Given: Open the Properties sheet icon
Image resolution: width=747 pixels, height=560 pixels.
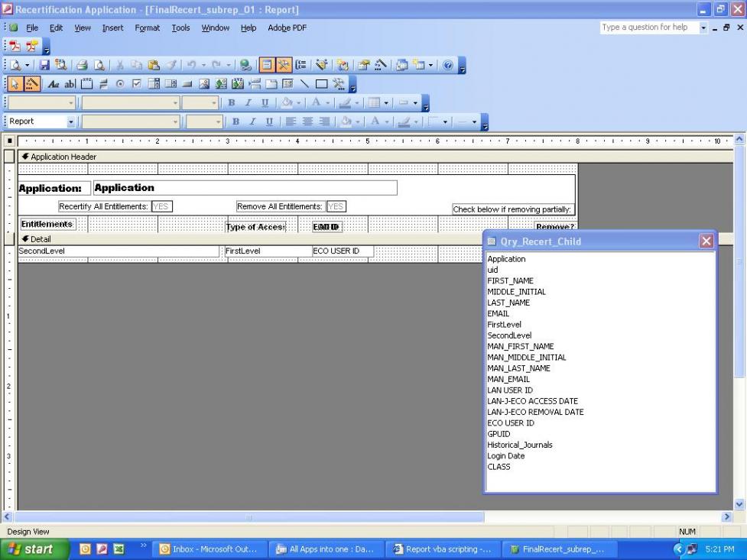Looking at the screenshot, I should click(x=364, y=65).
